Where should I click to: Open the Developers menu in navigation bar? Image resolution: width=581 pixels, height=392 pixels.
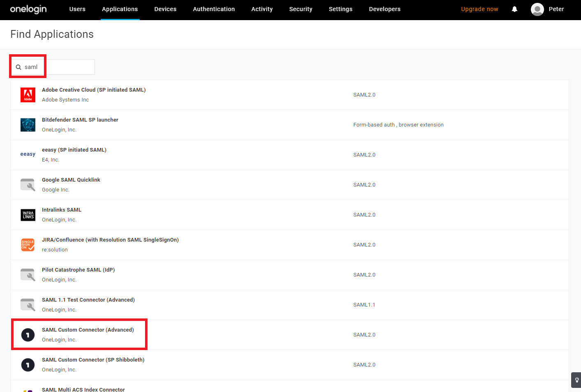[384, 9]
